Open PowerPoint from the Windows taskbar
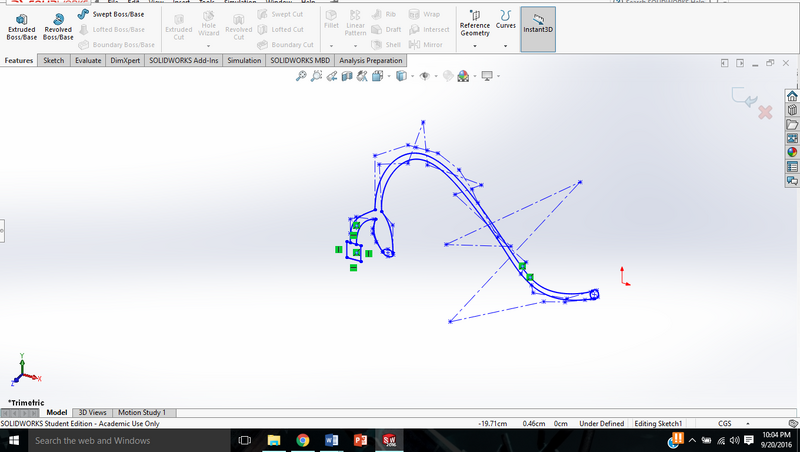This screenshot has width=800, height=452. [361, 440]
